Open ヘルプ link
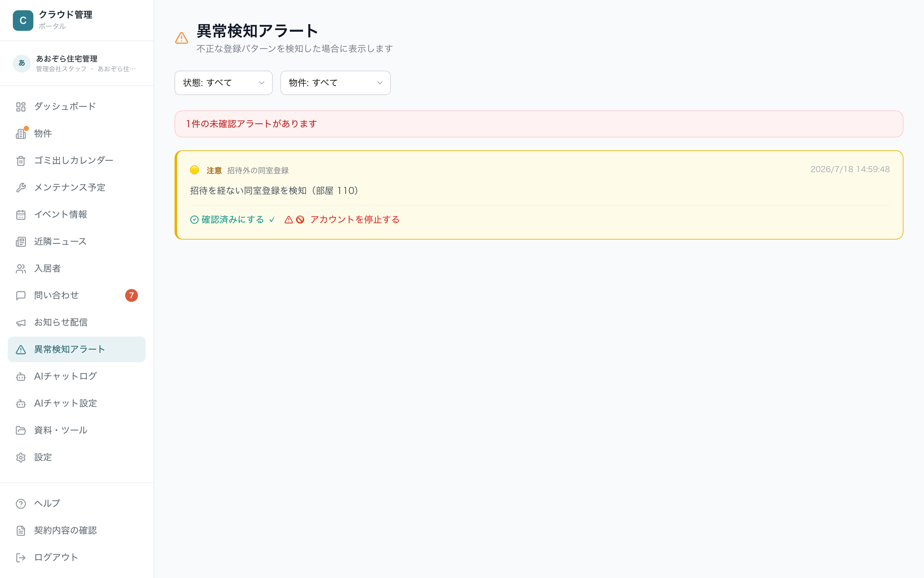924x578 pixels. tap(76, 504)
